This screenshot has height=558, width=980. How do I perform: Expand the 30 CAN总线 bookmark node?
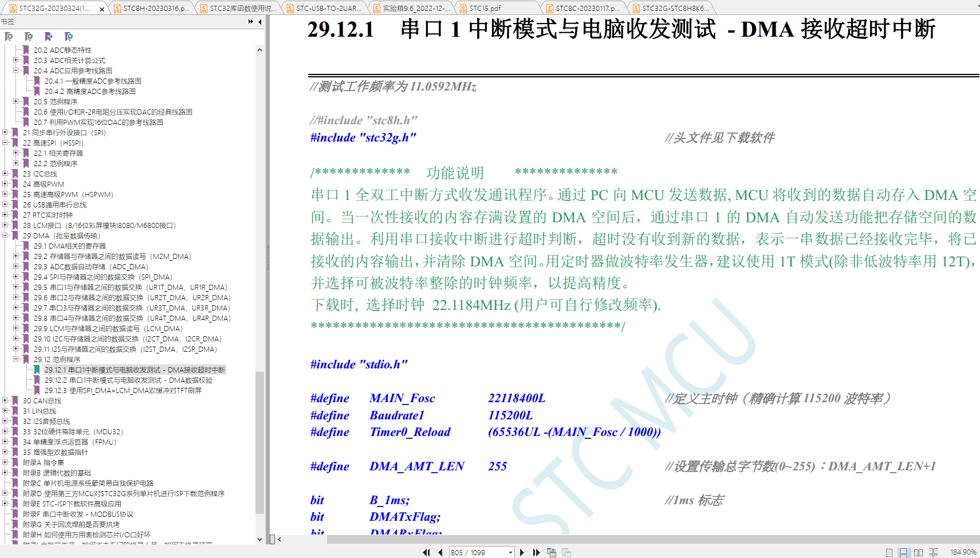5,400
